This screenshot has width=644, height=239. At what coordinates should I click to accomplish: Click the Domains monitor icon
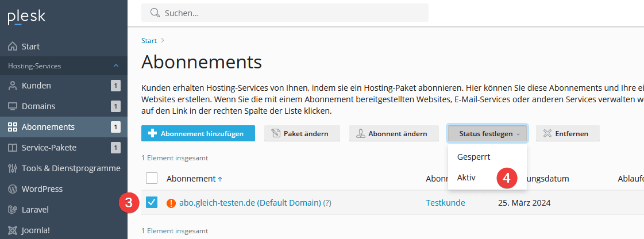click(x=13, y=106)
